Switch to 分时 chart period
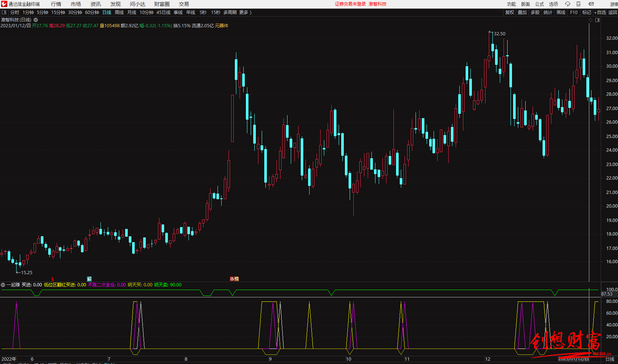 pyautogui.click(x=15, y=13)
